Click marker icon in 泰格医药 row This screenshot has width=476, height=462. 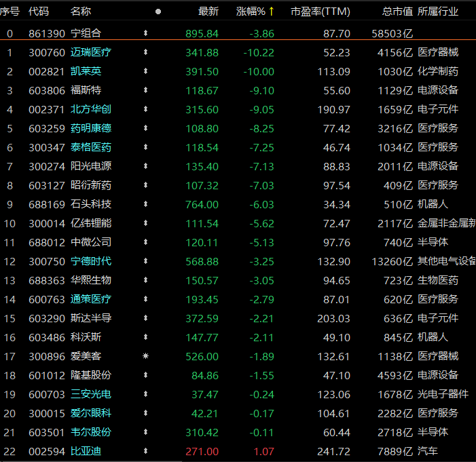coord(146,147)
